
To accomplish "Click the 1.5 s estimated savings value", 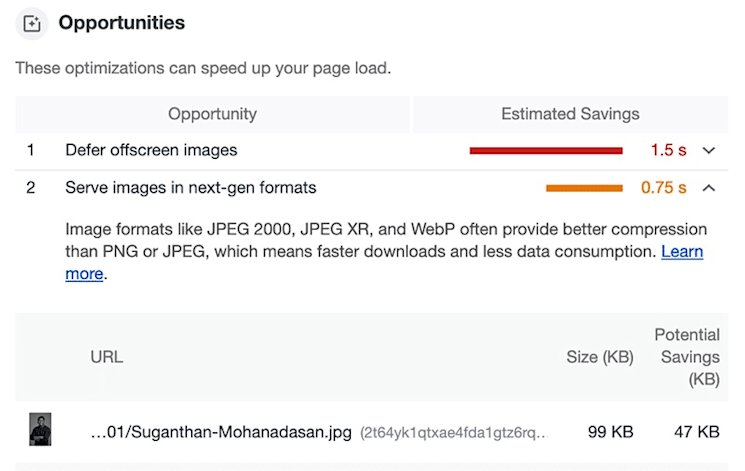I will (668, 150).
